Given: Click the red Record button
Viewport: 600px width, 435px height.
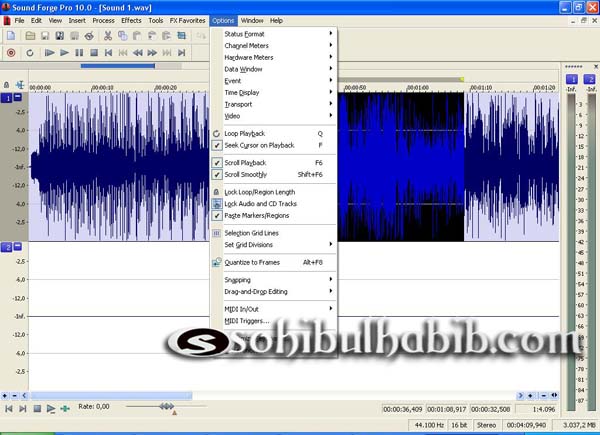Looking at the screenshot, I should [x=11, y=53].
